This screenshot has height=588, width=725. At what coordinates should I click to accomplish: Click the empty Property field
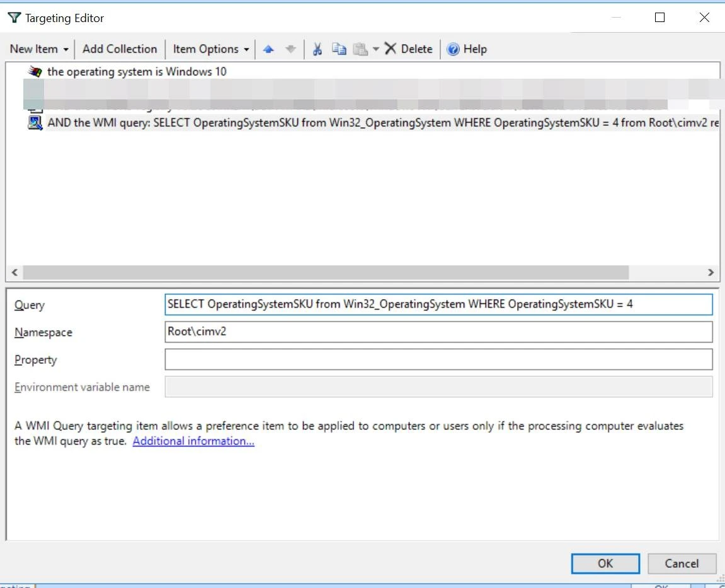438,359
